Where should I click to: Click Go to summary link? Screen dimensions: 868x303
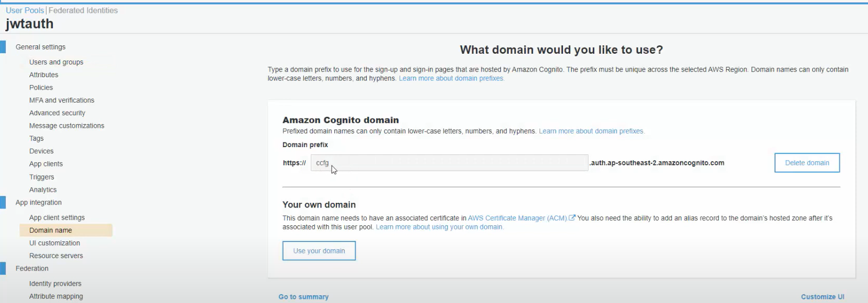(x=303, y=297)
